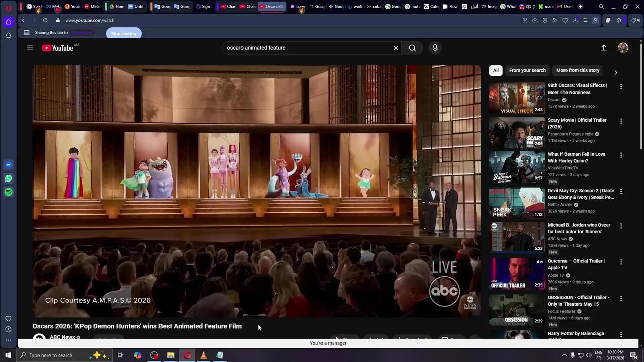This screenshot has width=644, height=362.
Task: Switch to the 'MEG' browser tab
Action: 92,7
